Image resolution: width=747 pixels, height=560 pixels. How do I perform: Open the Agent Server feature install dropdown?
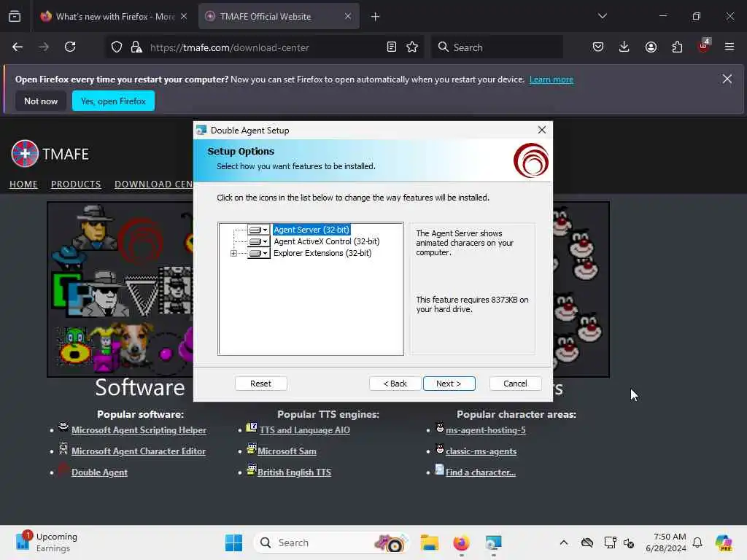[x=259, y=230]
